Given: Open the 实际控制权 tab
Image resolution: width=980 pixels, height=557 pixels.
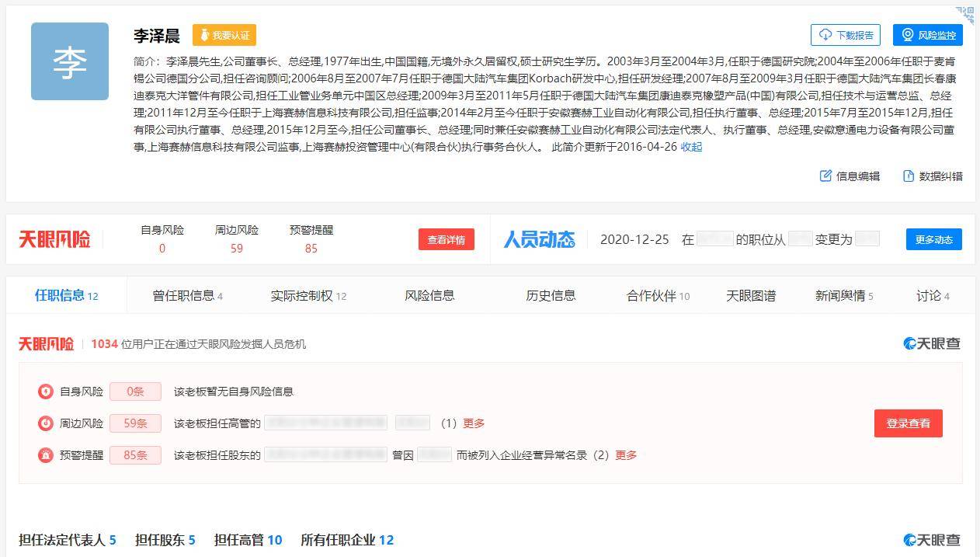Looking at the screenshot, I should click(308, 296).
